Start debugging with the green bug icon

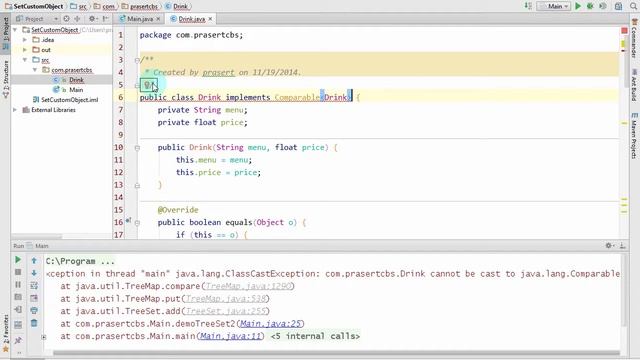point(590,6)
